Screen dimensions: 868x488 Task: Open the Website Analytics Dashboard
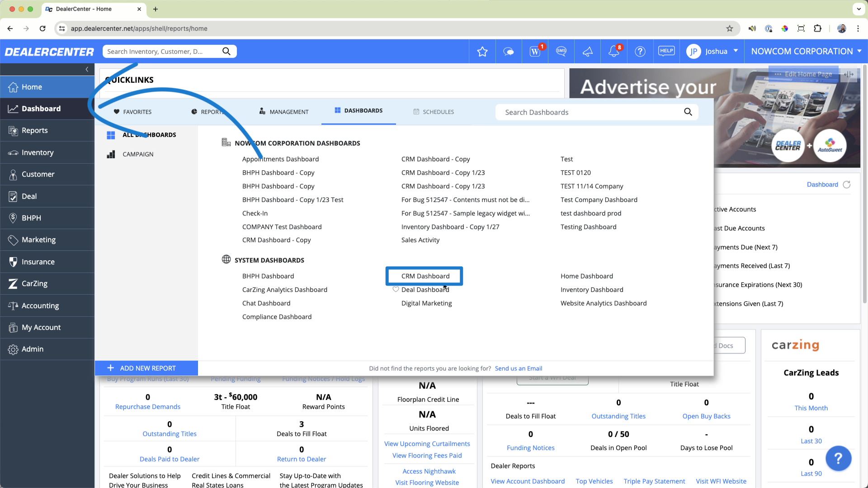(x=604, y=303)
